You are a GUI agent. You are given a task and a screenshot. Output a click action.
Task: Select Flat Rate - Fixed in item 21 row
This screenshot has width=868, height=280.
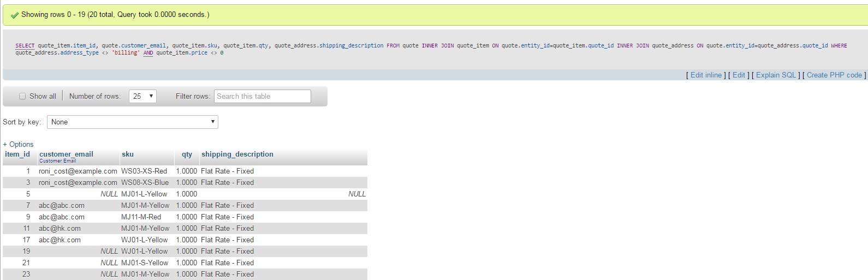point(228,263)
